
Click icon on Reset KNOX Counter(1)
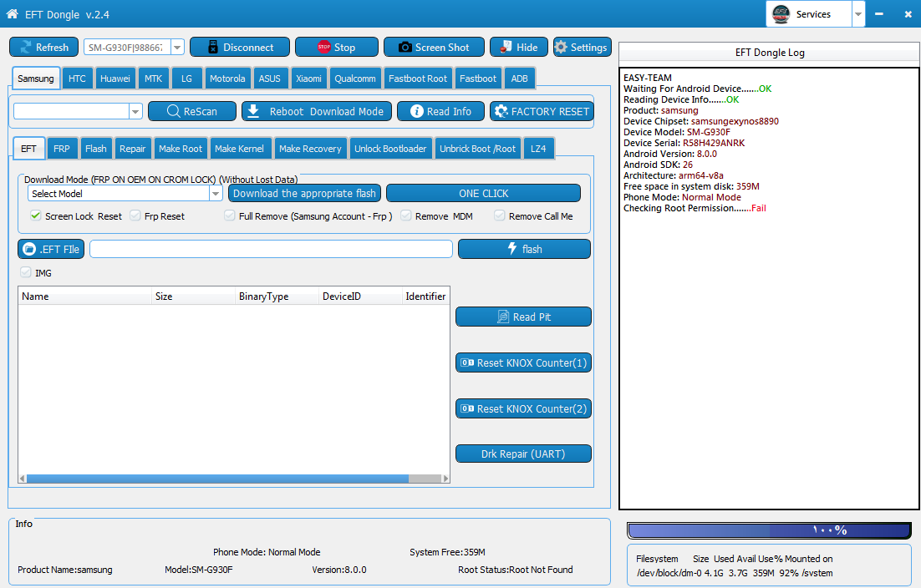(x=467, y=362)
